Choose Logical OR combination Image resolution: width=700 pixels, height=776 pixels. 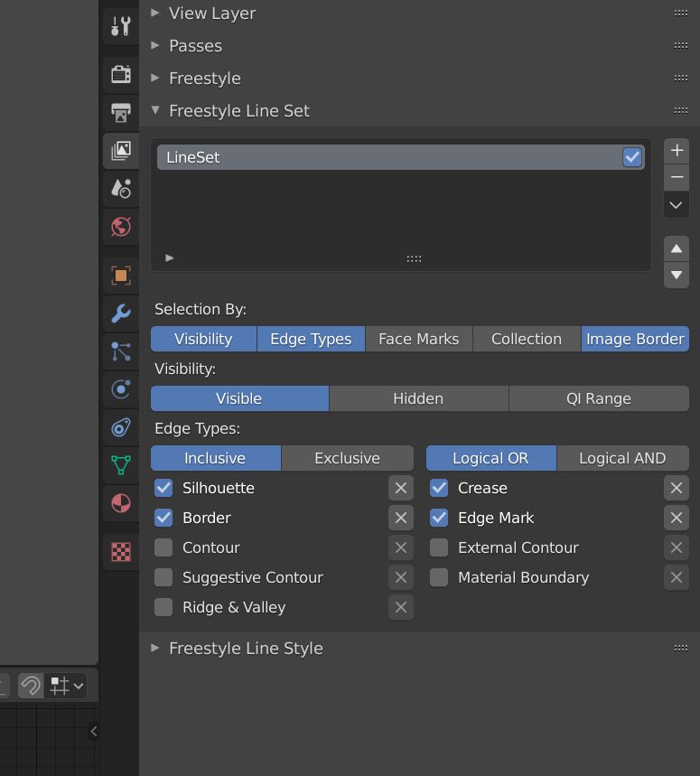coord(490,458)
